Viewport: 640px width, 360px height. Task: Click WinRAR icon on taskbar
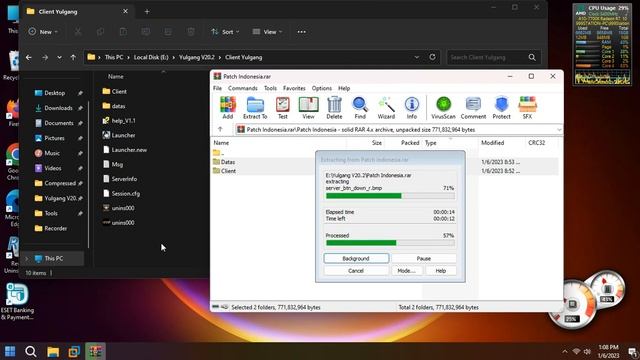click(x=96, y=351)
